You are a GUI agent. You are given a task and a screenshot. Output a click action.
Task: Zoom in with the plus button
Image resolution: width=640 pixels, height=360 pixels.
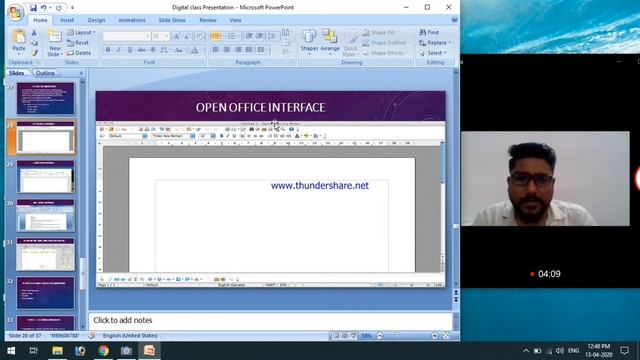435,336
